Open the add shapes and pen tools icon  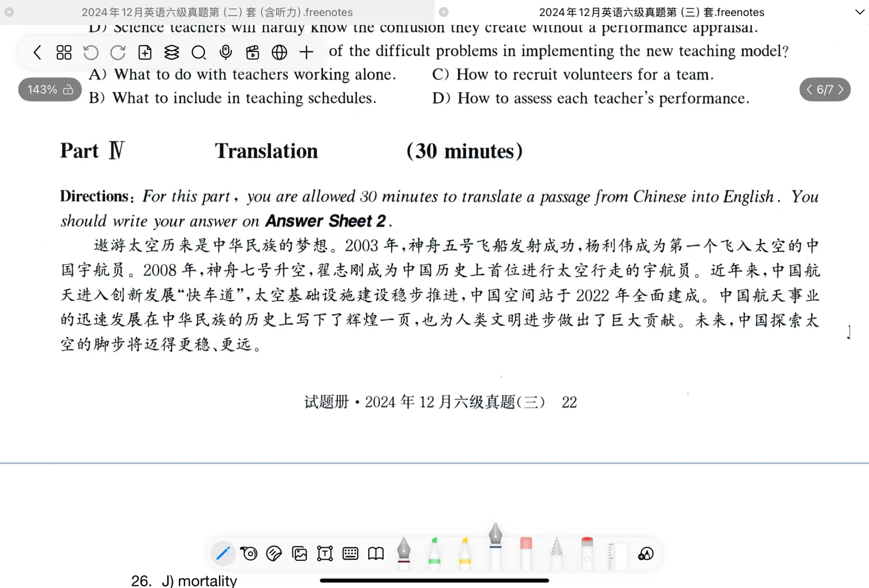click(646, 554)
